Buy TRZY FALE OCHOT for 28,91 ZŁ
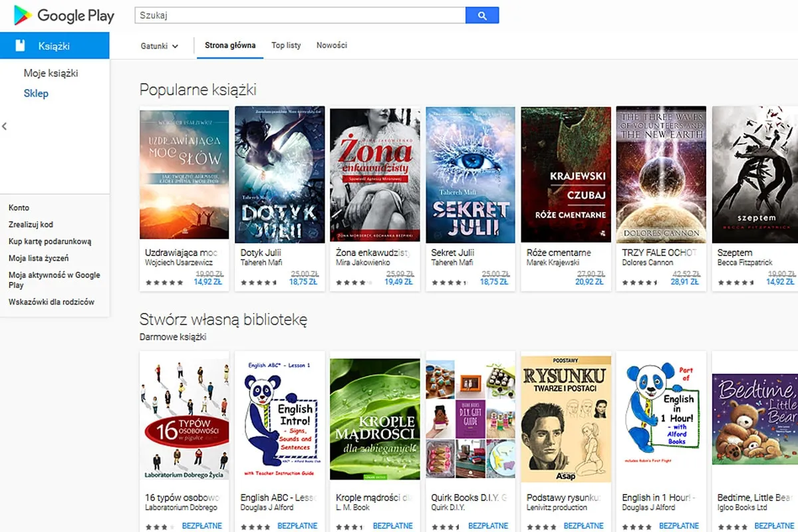This screenshot has width=798, height=532. 685,282
